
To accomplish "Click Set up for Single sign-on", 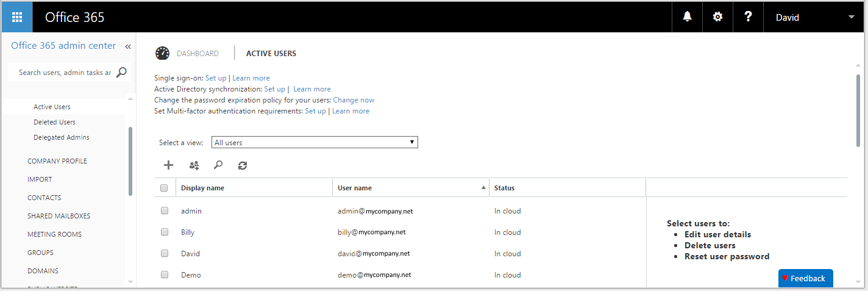I will [216, 78].
